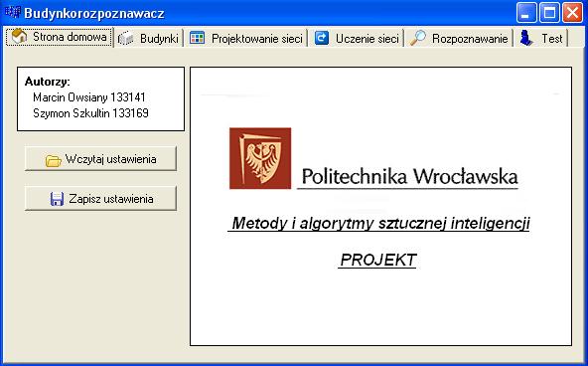Viewport: 588px width, 366px height.
Task: Click the open folder icon in Wczytaj ustawienia
Action: (54, 160)
